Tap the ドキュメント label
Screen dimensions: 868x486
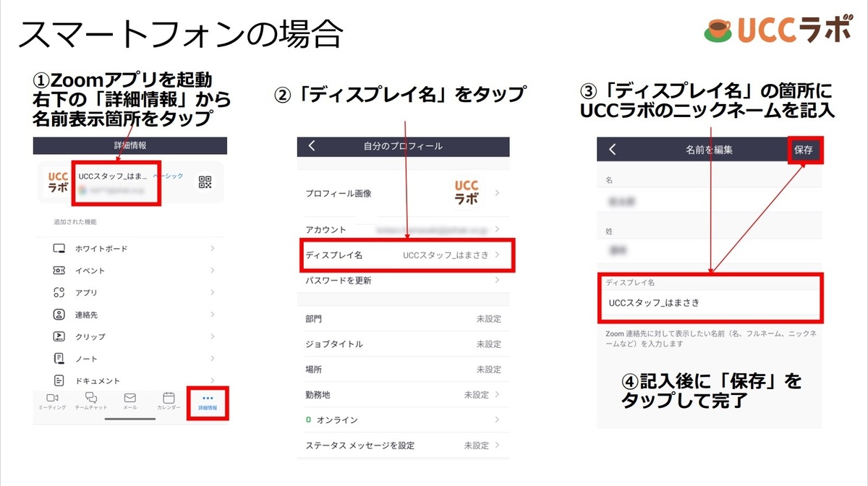pos(98,380)
